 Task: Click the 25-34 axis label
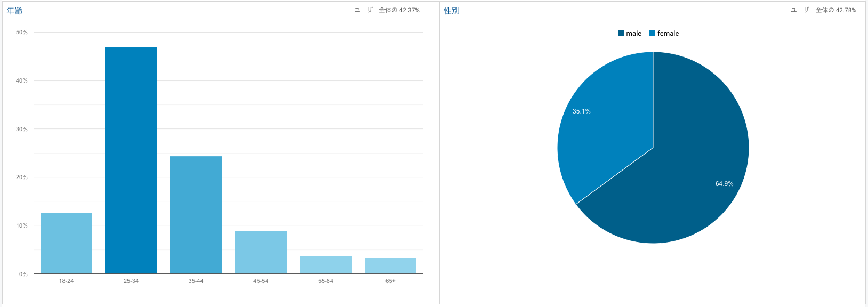click(x=131, y=281)
